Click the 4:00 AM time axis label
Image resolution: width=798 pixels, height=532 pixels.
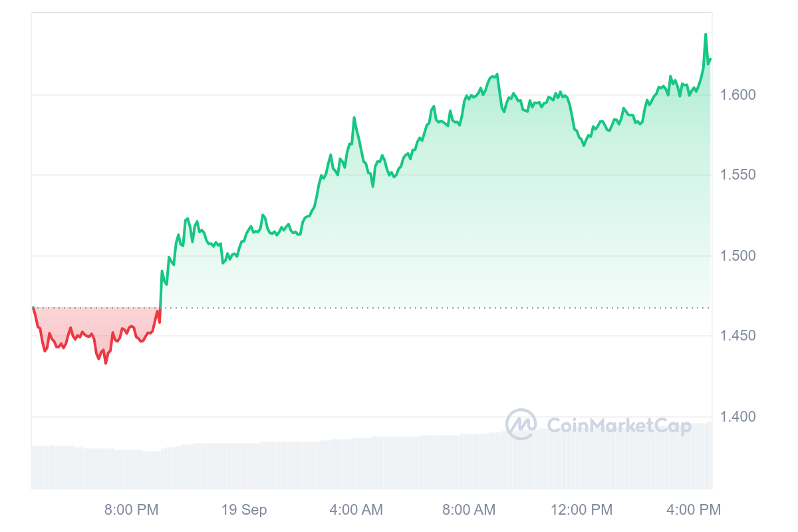[x=356, y=510]
